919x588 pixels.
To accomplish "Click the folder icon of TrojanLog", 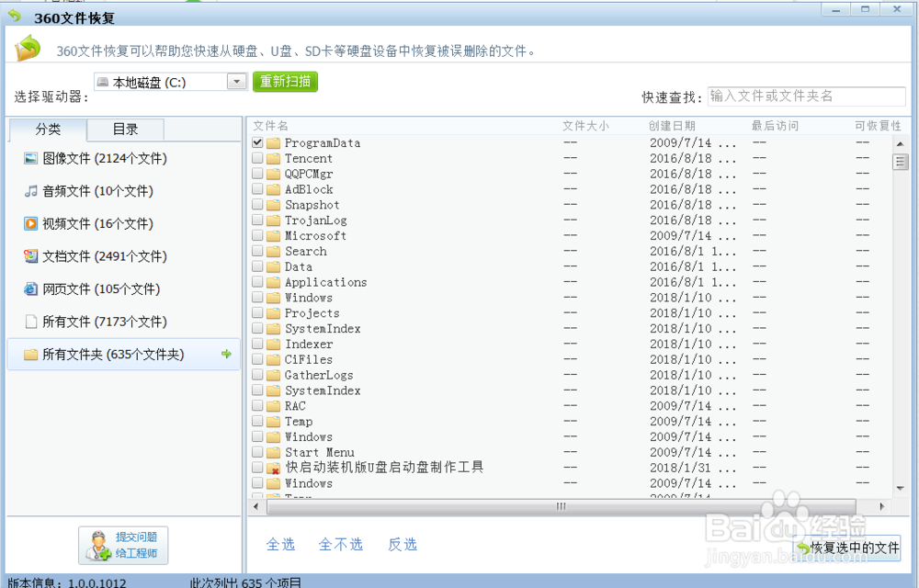I will tap(273, 220).
